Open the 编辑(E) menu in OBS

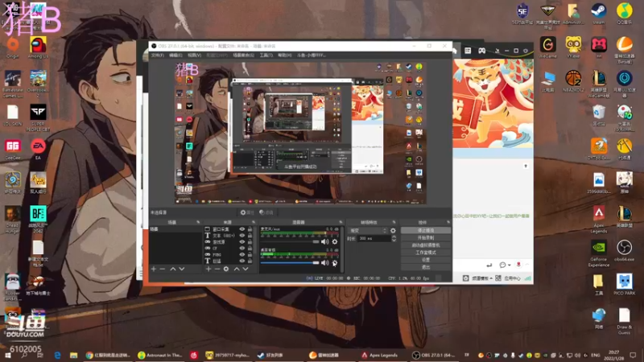click(x=175, y=55)
